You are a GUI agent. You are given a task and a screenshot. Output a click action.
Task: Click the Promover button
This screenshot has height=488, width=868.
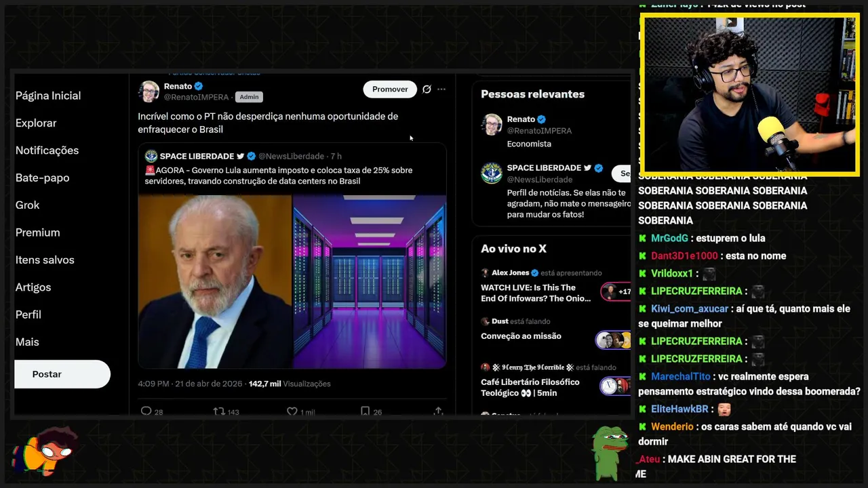[390, 89]
